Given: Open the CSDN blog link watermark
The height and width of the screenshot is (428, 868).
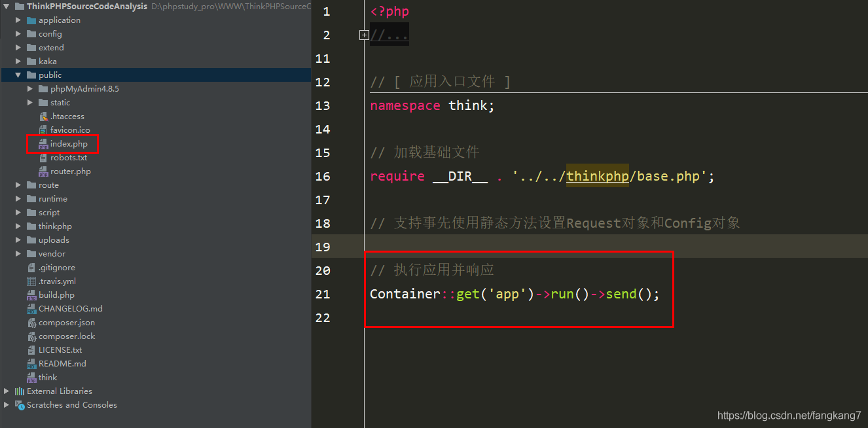Looking at the screenshot, I should point(788,415).
